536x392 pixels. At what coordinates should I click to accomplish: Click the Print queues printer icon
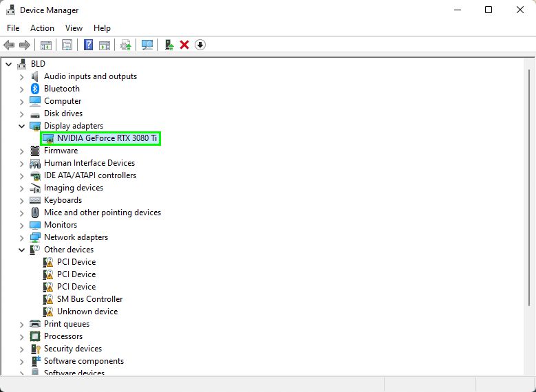(35, 324)
